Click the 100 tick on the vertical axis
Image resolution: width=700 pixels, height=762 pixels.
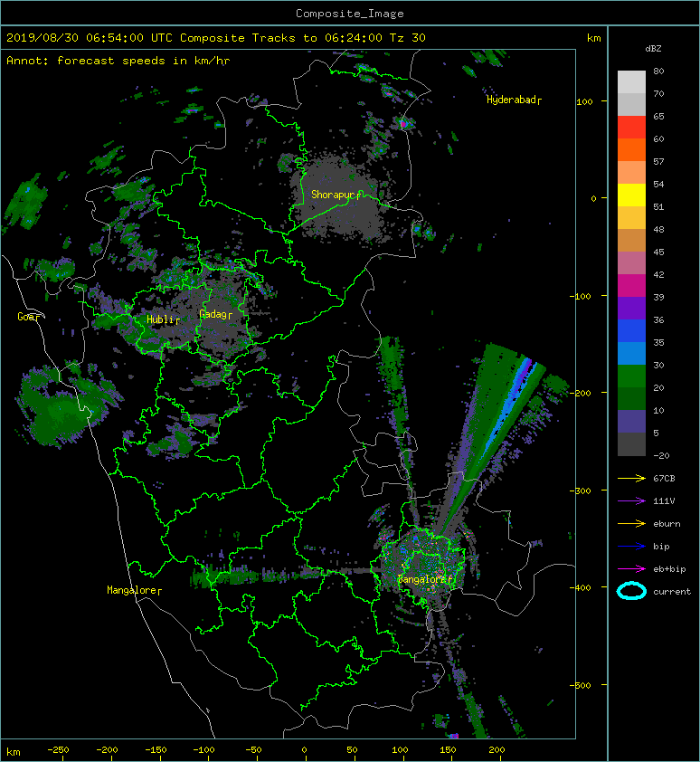pyautogui.click(x=584, y=101)
